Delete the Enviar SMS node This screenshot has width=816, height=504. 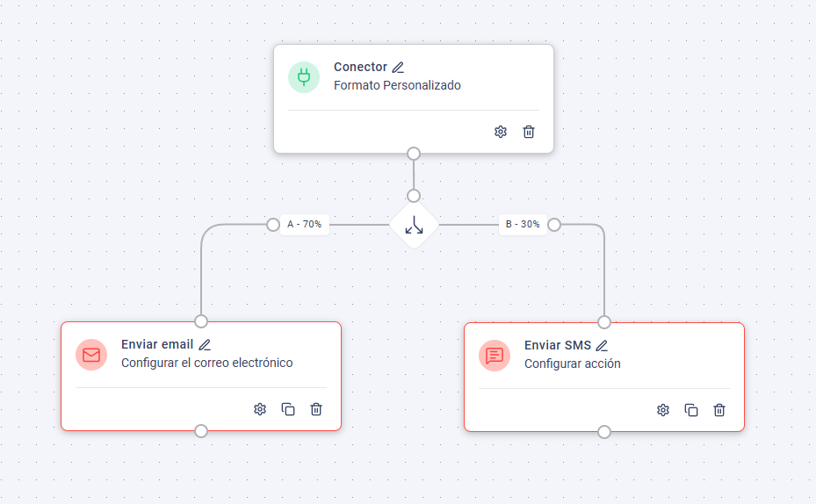click(719, 410)
